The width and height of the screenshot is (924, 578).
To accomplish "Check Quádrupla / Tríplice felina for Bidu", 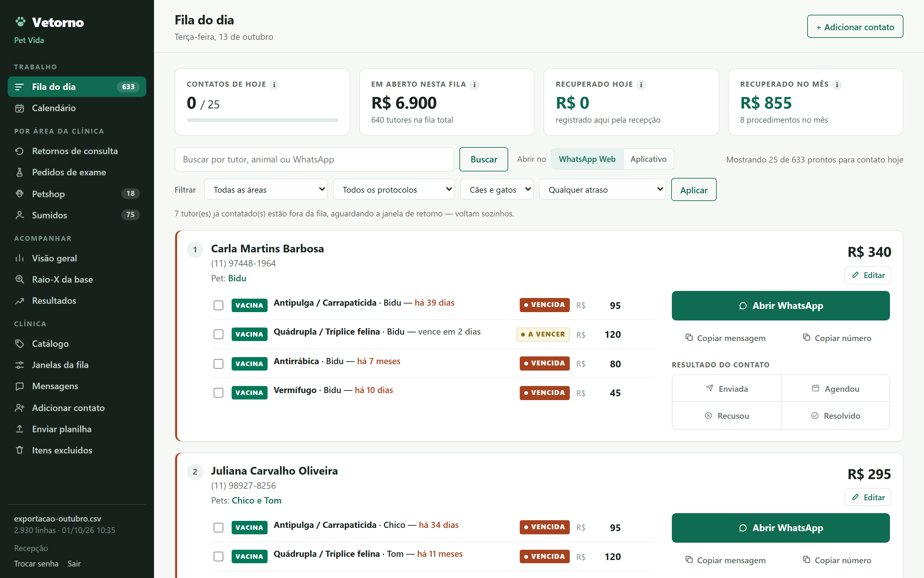I will click(x=218, y=335).
